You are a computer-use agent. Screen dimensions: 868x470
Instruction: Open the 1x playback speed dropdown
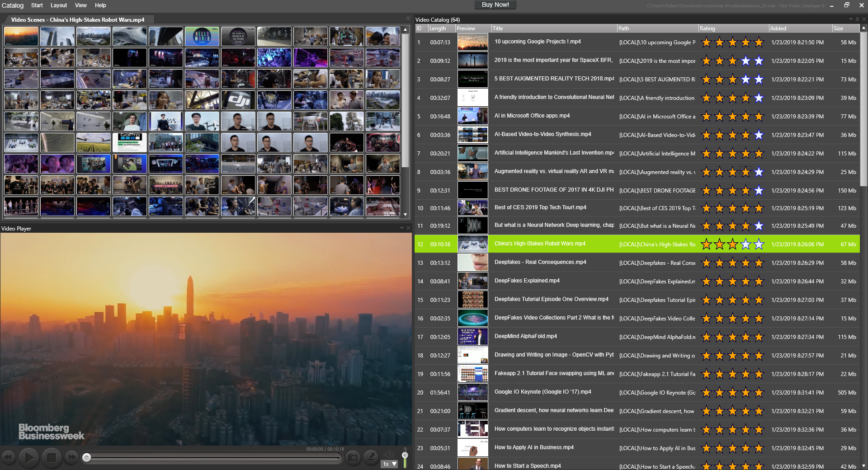[390, 464]
